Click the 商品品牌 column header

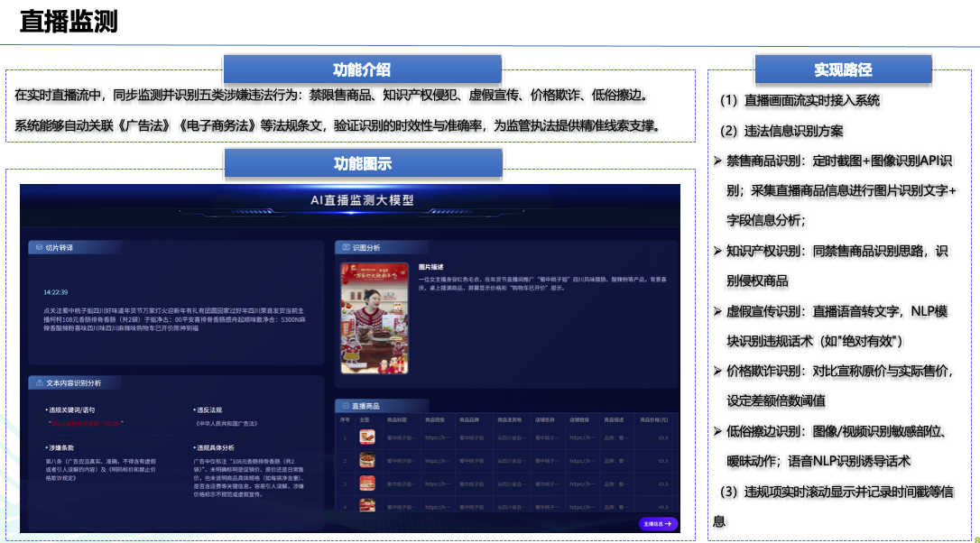click(468, 419)
